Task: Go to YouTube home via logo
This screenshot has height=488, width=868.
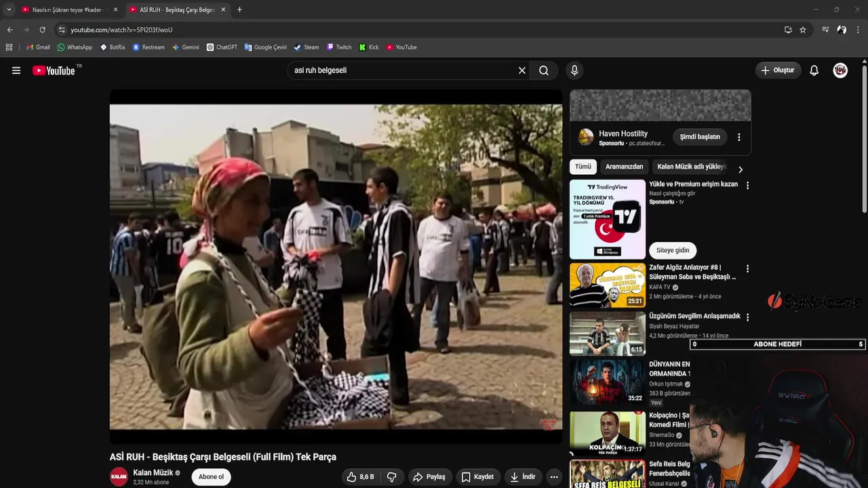Action: pos(54,70)
